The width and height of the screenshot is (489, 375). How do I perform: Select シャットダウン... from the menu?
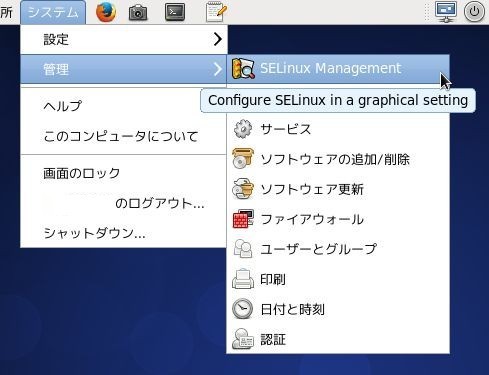[x=124, y=233]
